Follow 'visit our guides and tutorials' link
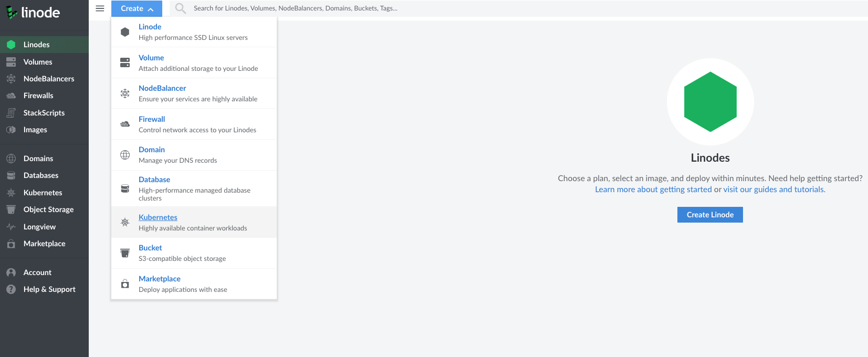Viewport: 868px width, 357px height. click(x=774, y=190)
